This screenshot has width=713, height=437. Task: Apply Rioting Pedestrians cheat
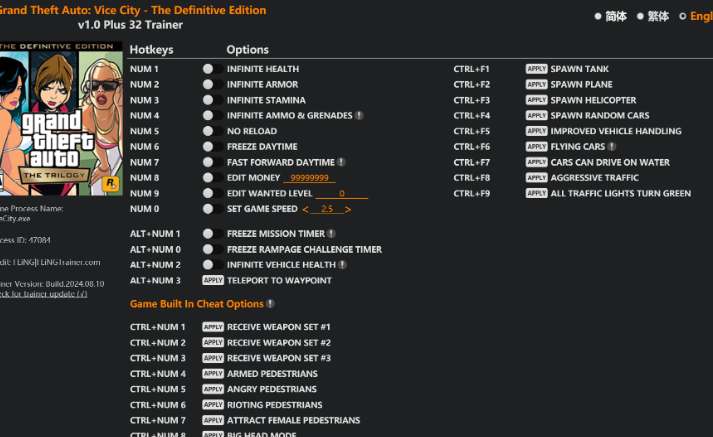click(213, 405)
